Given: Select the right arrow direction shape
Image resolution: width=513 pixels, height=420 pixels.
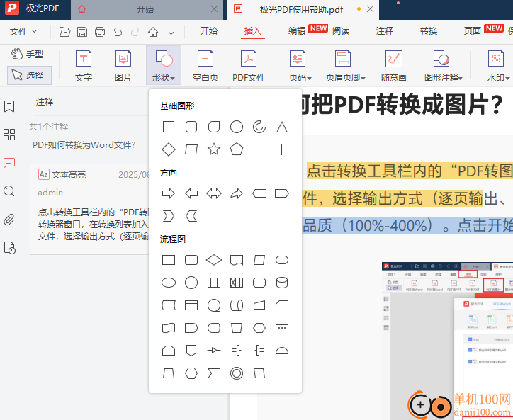Looking at the screenshot, I should (169, 193).
